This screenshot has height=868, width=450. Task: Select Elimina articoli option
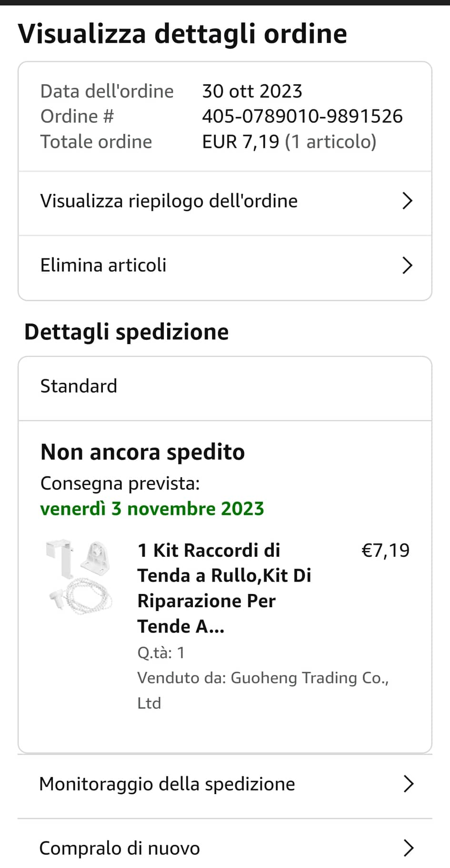pyautogui.click(x=103, y=266)
